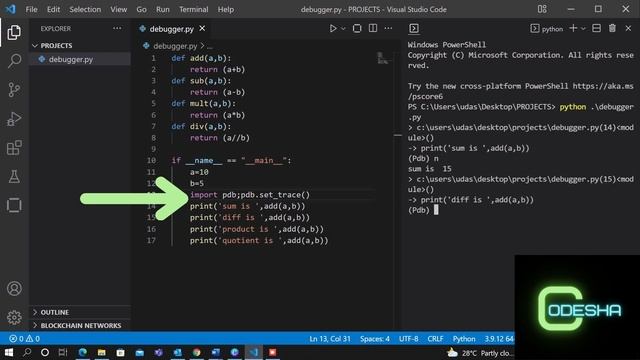The width and height of the screenshot is (640, 360).
Task: Open the View menu
Action: coord(118,9)
